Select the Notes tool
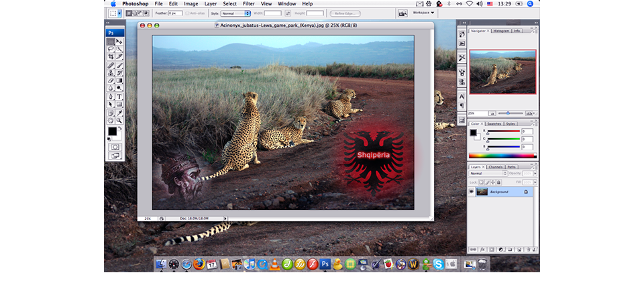644x283 pixels. [111, 113]
